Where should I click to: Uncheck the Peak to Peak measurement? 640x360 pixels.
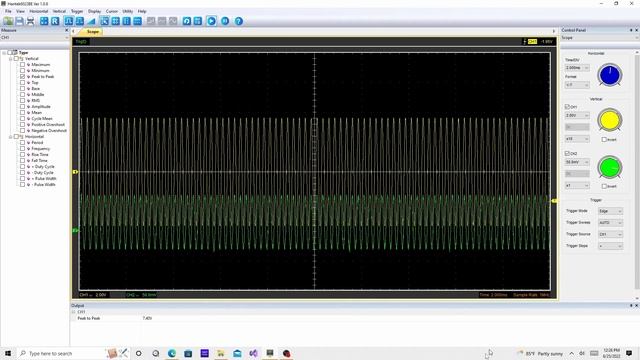[x=23, y=76]
